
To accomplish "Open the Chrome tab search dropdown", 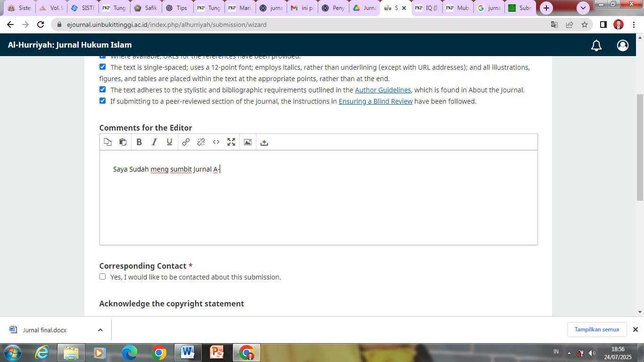I will click(583, 8).
